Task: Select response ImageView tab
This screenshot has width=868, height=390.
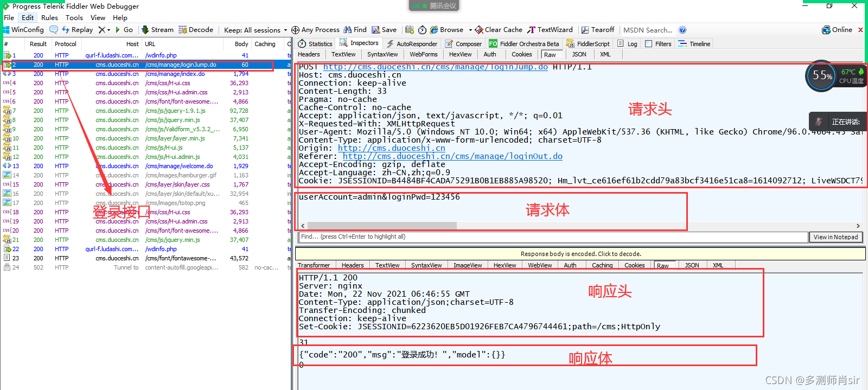Action: pyautogui.click(x=468, y=265)
